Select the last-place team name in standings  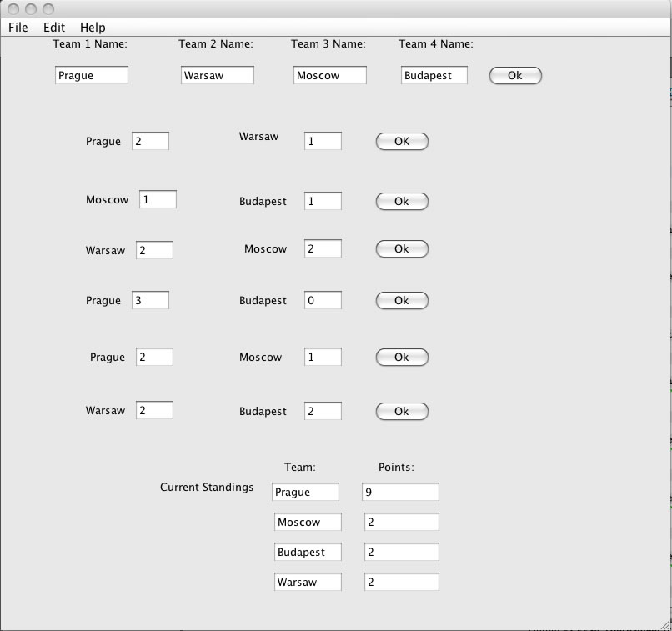(308, 583)
